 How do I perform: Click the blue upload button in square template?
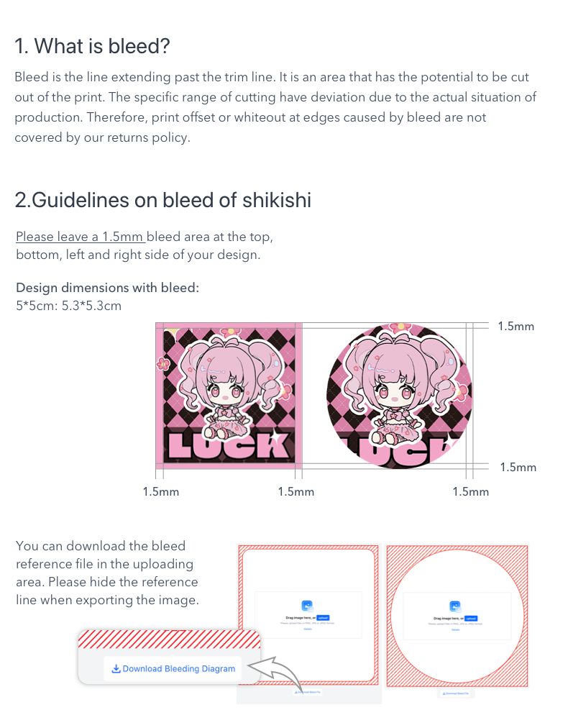[323, 618]
